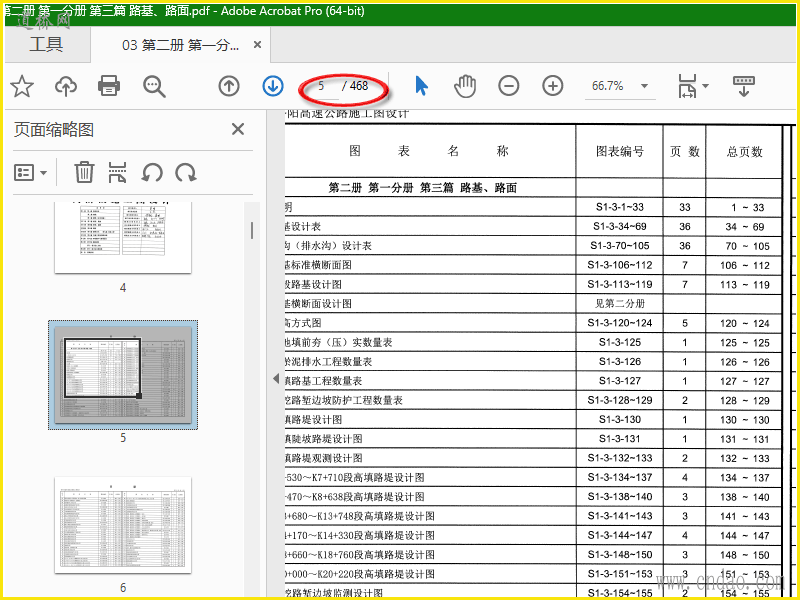The image size is (800, 600).
Task: Select page 6 thumbnail
Action: (x=123, y=525)
